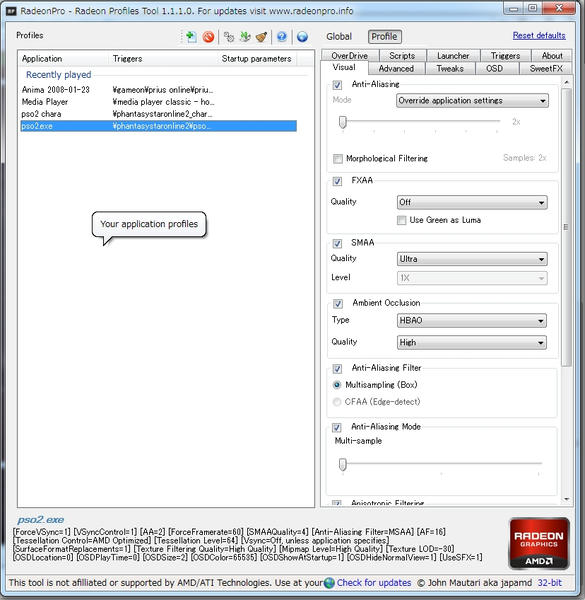The image size is (585, 600).
Task: Select the Media Player profile row
Action: pyautogui.click(x=158, y=102)
